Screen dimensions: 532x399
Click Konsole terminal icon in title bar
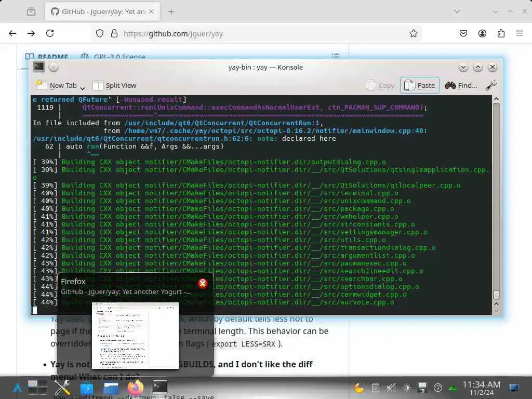click(x=39, y=67)
